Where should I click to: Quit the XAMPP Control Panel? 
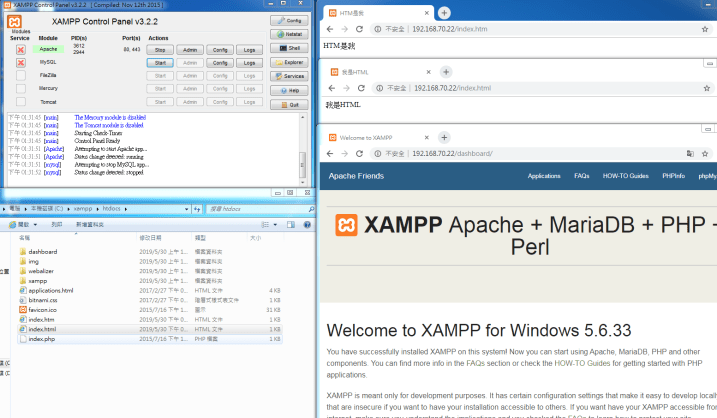288,104
